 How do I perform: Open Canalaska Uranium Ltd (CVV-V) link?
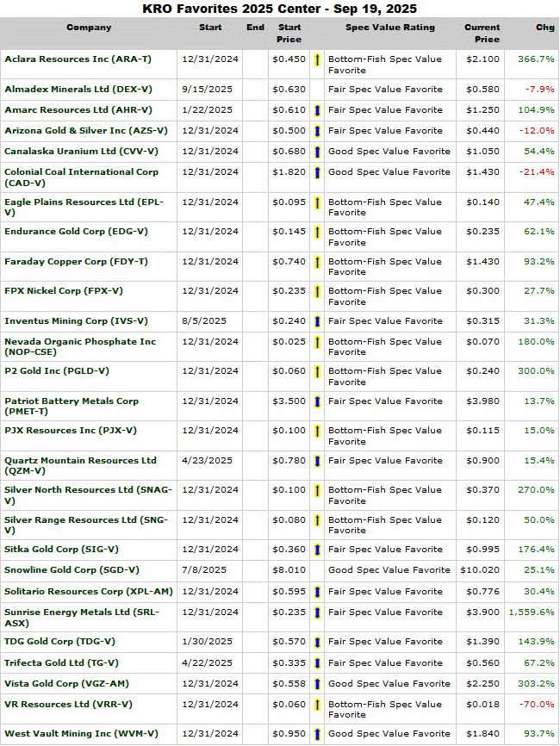tap(81, 152)
